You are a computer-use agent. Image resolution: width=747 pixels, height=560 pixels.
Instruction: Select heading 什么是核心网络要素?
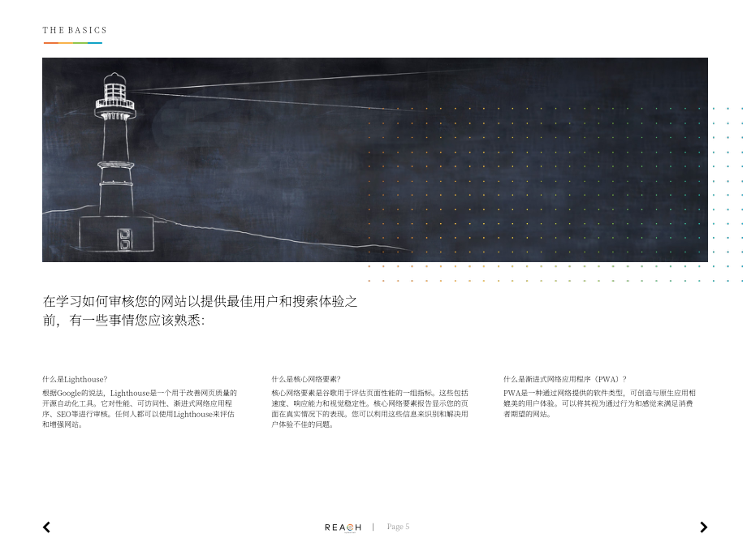tap(306, 379)
